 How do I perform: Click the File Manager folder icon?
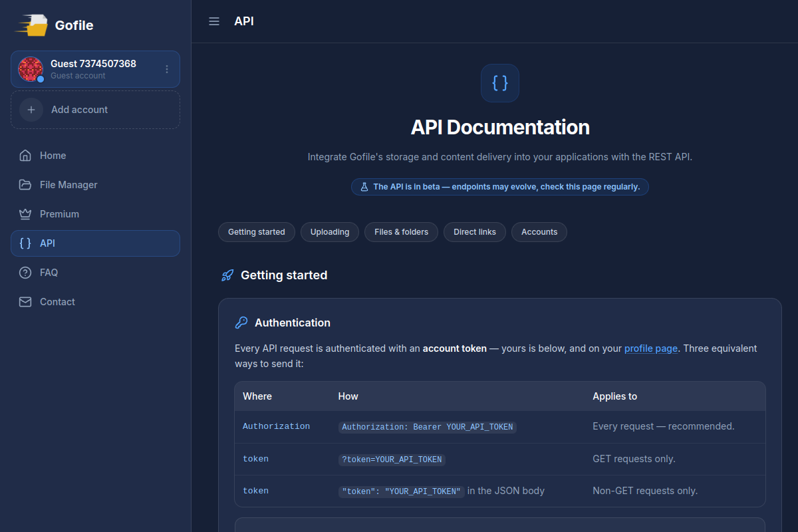25,185
